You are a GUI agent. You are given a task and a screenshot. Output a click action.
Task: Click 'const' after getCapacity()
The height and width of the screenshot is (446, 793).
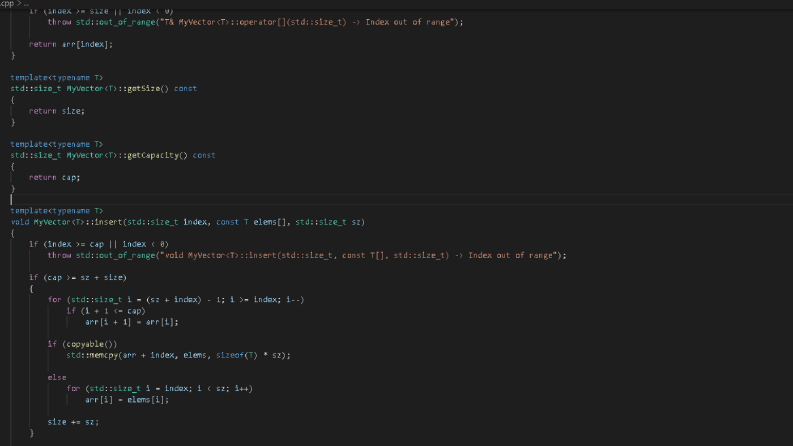click(204, 155)
